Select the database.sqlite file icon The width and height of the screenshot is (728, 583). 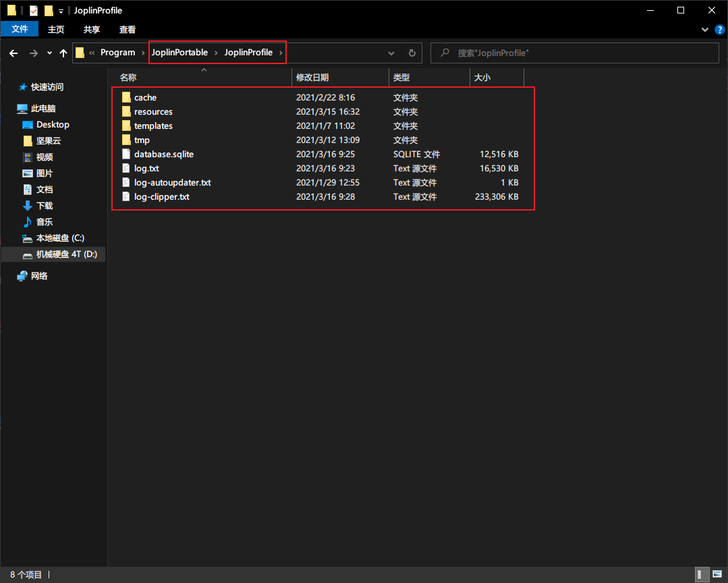point(125,154)
